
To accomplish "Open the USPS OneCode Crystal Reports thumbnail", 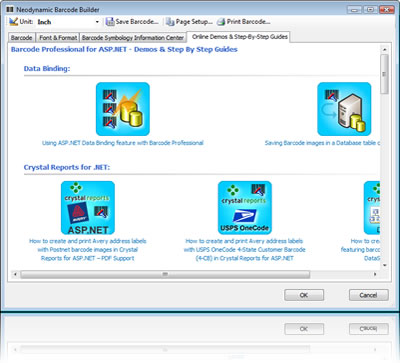I will pos(245,208).
